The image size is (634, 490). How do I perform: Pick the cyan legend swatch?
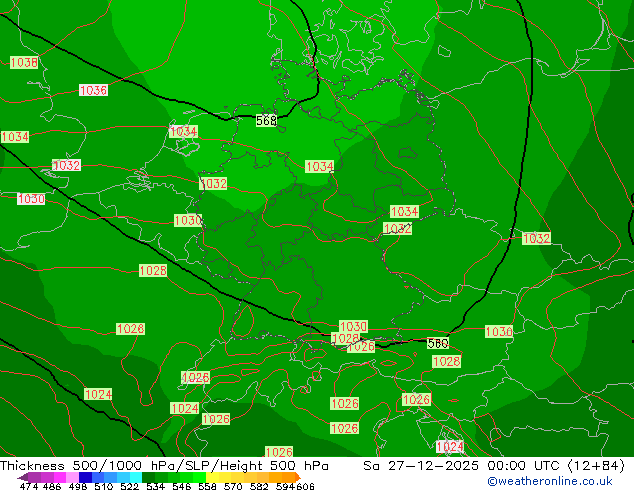coord(136,477)
